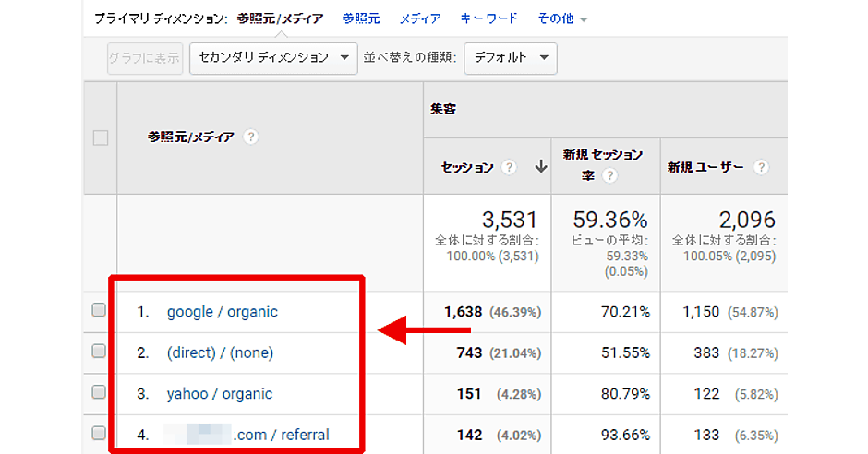Select the キーワード primary dimension

488,18
